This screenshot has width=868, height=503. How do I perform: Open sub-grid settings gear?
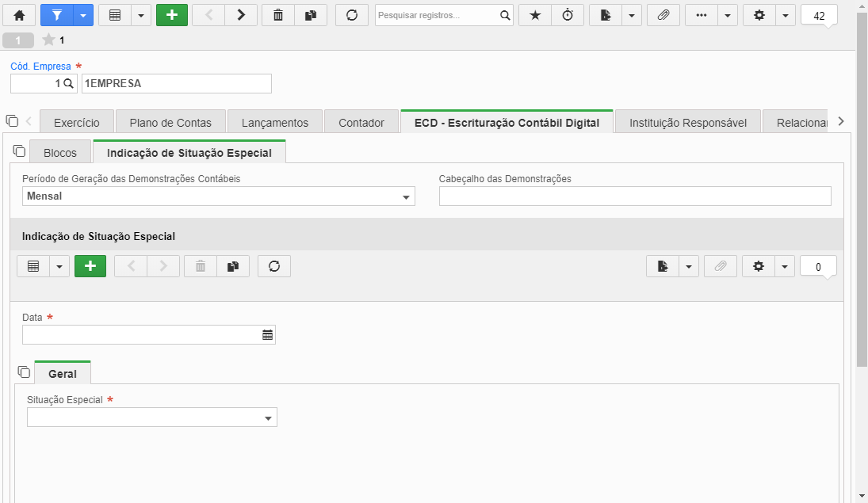[759, 266]
